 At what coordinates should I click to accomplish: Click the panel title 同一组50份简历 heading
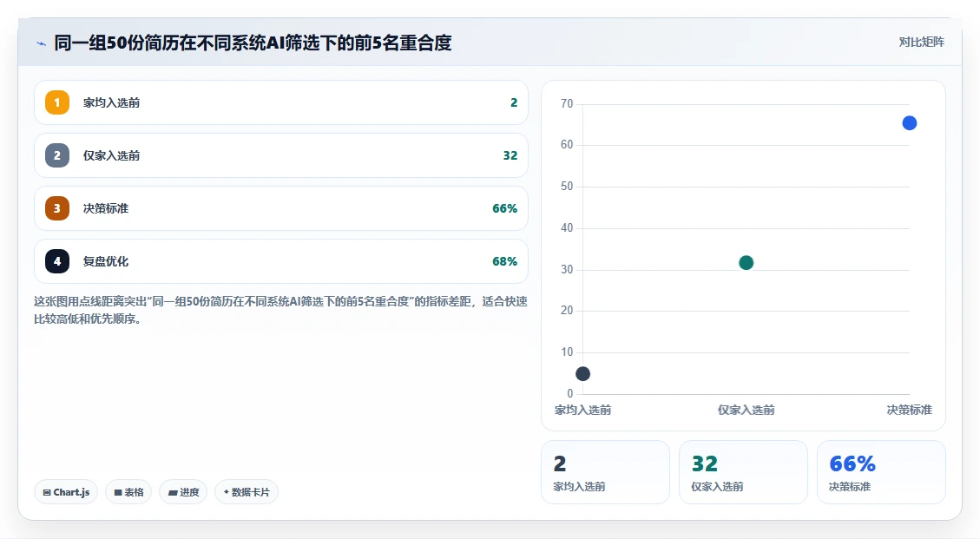pyautogui.click(x=253, y=43)
